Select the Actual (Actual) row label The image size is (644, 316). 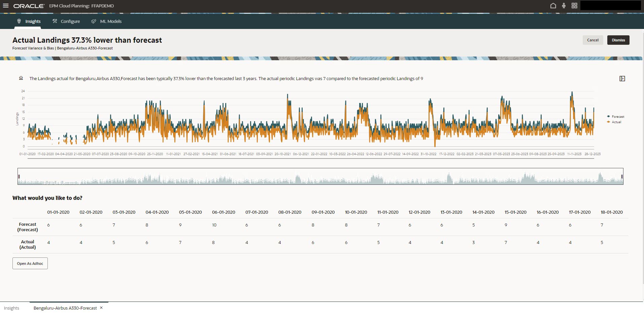click(28, 244)
